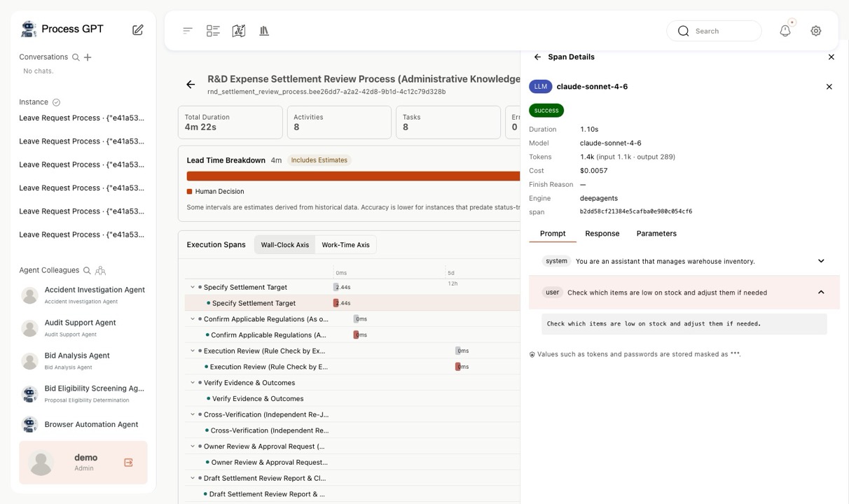849x504 pixels.
Task: Collapse Specify Settlement Target parent row
Action: (193, 288)
